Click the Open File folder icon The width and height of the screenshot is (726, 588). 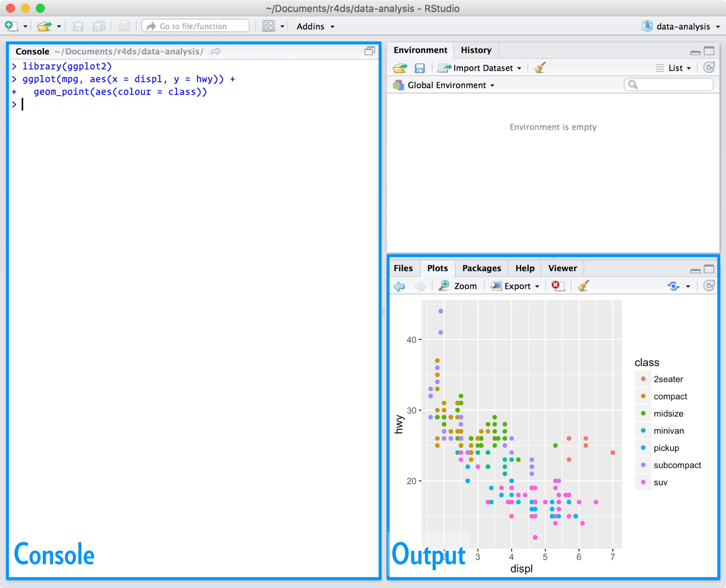click(44, 26)
